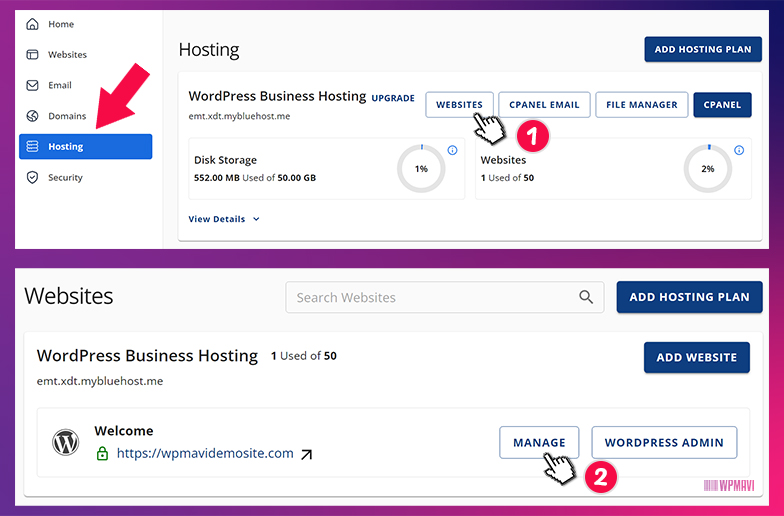Viewport: 784px width, 516px height.
Task: Open site via external arrow icon
Action: coord(307,454)
